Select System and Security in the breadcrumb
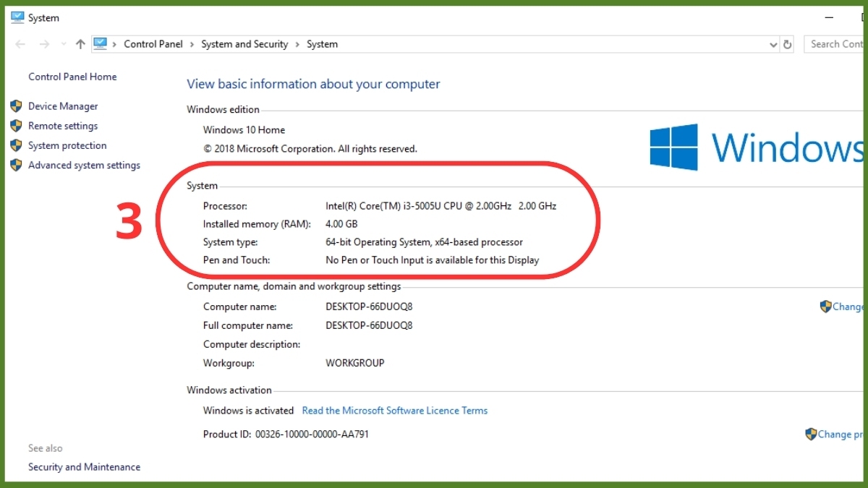 244,44
